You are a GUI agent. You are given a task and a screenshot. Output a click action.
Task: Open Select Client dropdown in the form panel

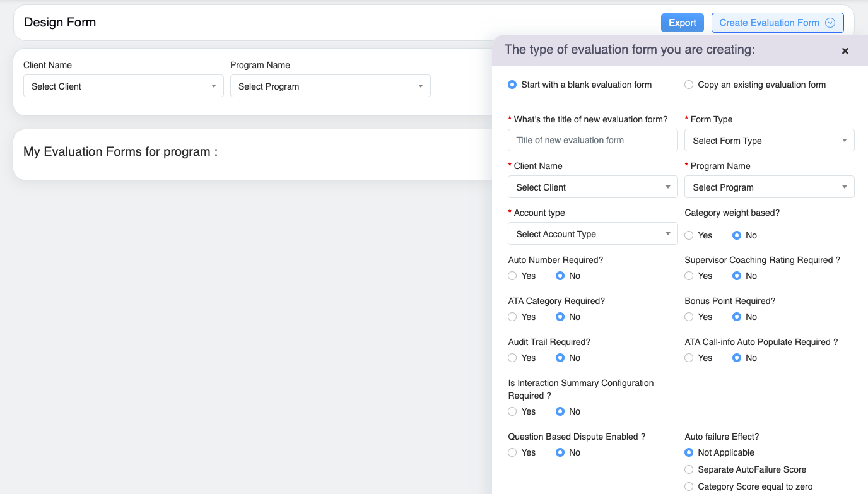(592, 187)
